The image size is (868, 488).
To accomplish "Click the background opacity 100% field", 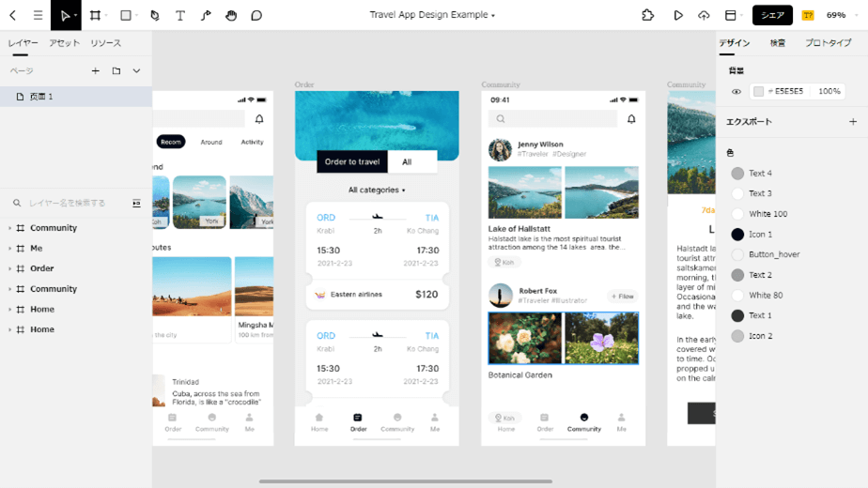I will tap(829, 91).
